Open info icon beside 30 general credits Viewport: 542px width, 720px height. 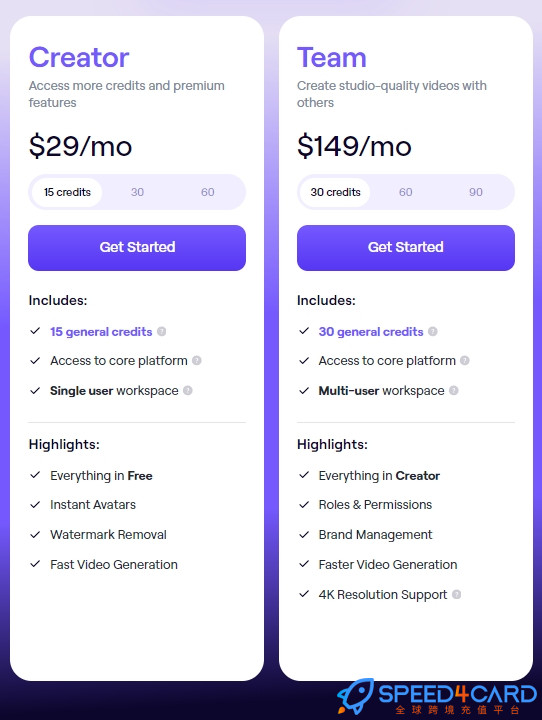click(433, 332)
